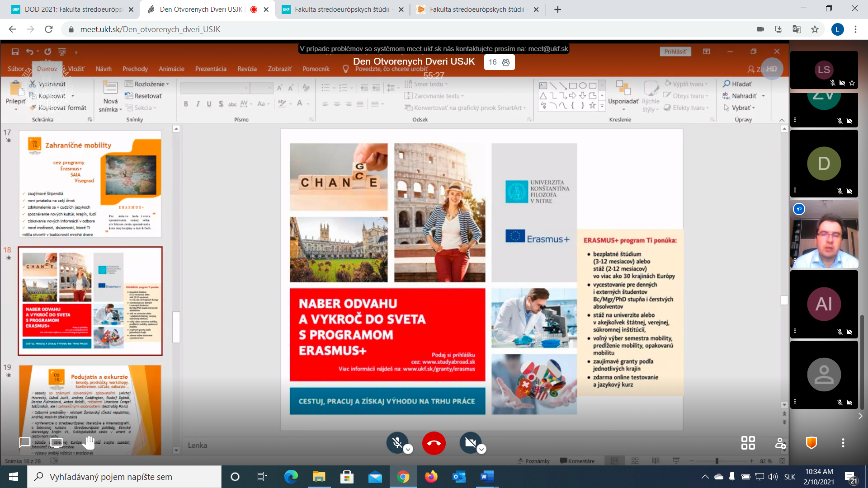Click Hľadať find button
Screen dimensions: 868x488
coord(737,84)
